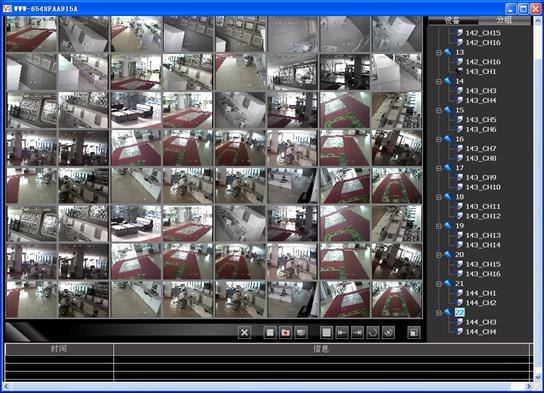Click the circular cycle toolbar button
This screenshot has height=393, width=544.
[x=373, y=333]
